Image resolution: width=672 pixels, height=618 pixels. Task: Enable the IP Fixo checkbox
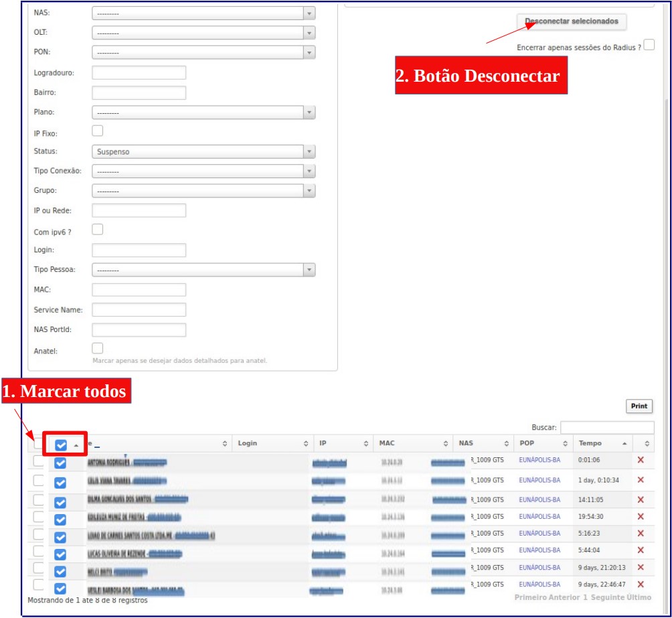click(x=98, y=131)
